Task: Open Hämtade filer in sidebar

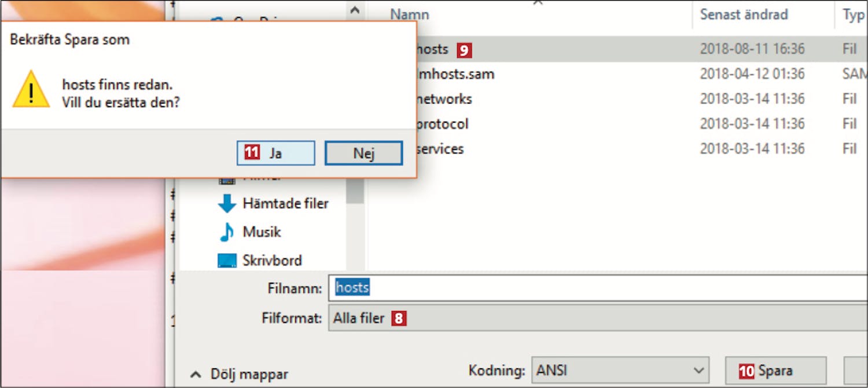Action: point(285,204)
